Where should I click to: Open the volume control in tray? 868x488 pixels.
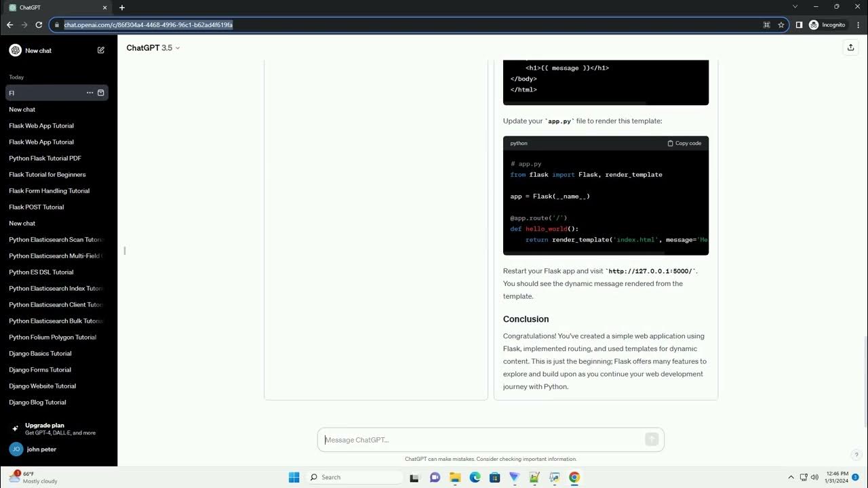pyautogui.click(x=814, y=477)
